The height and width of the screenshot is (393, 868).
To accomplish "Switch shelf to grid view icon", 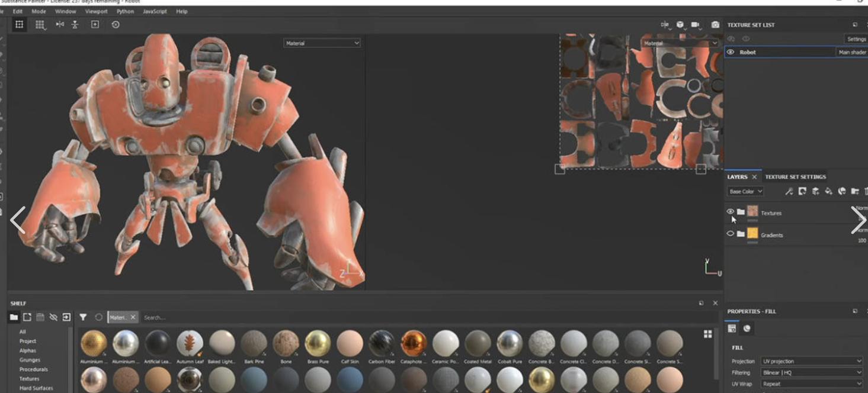I will point(707,334).
